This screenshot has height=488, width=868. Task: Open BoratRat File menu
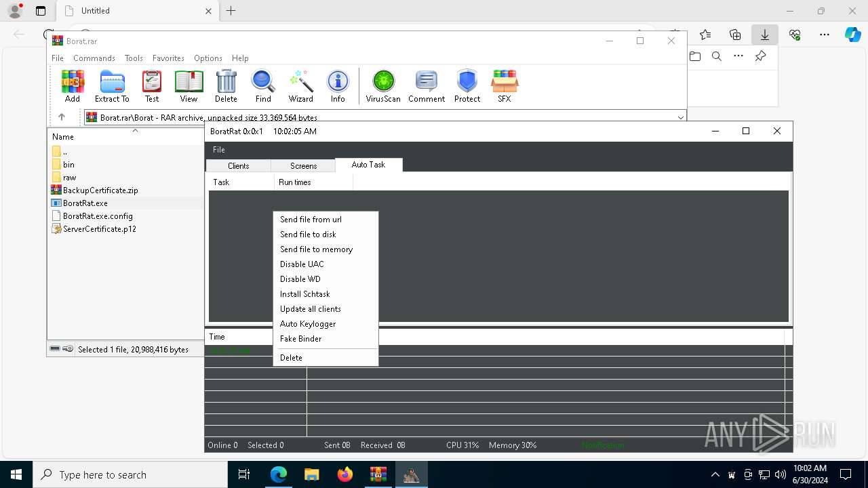tap(218, 150)
